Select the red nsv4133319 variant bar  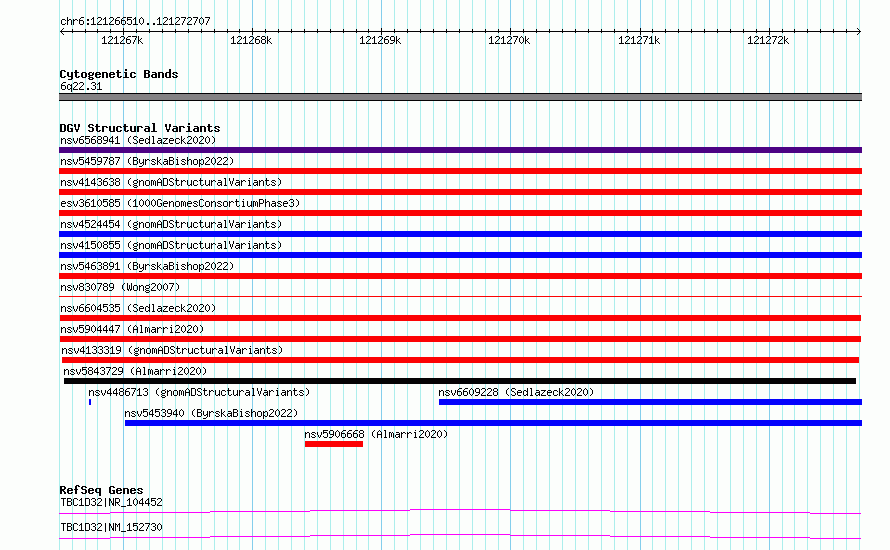click(460, 360)
